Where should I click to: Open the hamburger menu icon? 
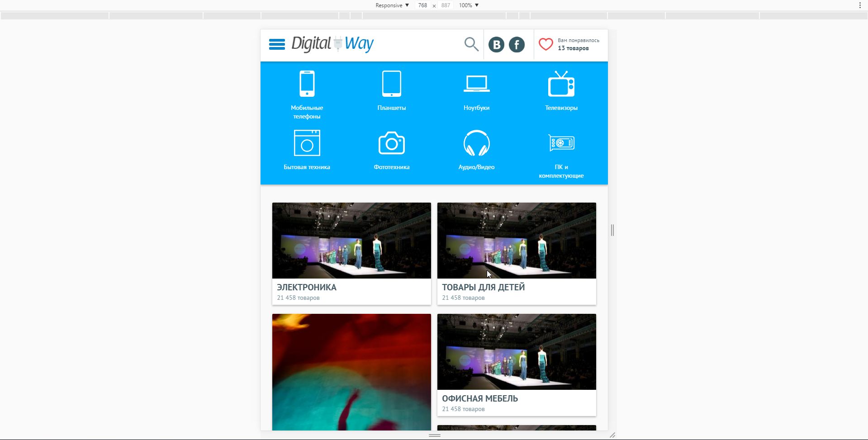[277, 44]
